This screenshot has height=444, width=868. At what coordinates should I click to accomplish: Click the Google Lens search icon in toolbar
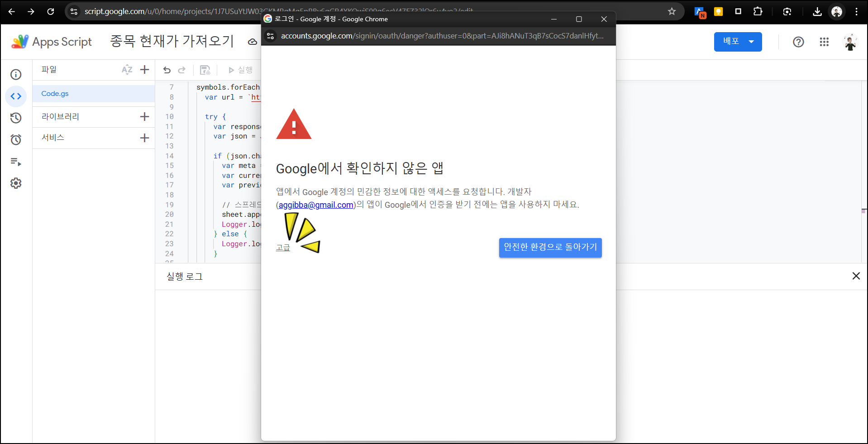tap(787, 12)
